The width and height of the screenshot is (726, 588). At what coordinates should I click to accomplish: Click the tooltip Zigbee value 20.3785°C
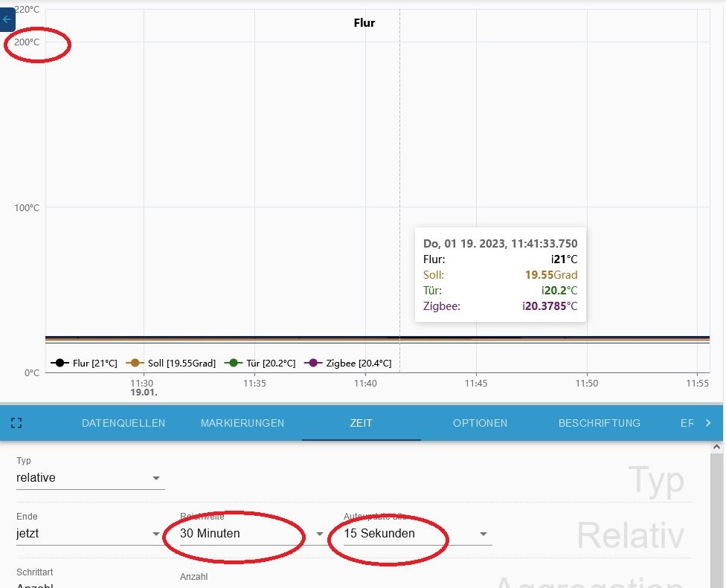click(x=550, y=306)
